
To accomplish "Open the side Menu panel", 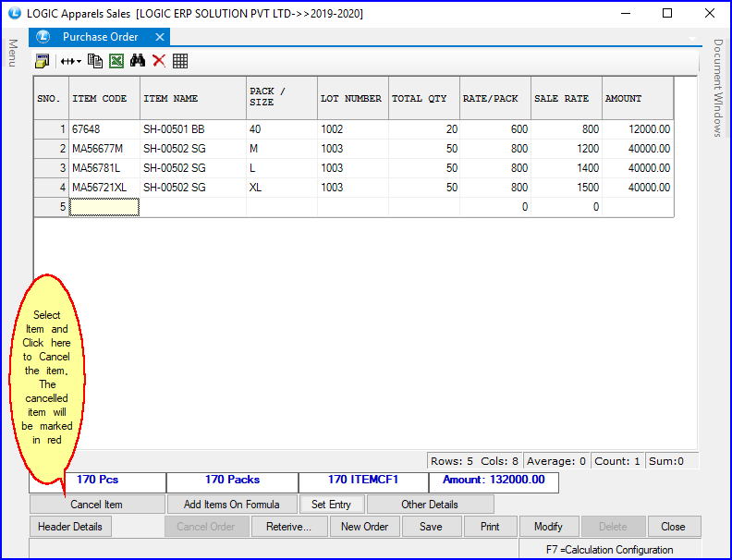I will tap(13, 53).
